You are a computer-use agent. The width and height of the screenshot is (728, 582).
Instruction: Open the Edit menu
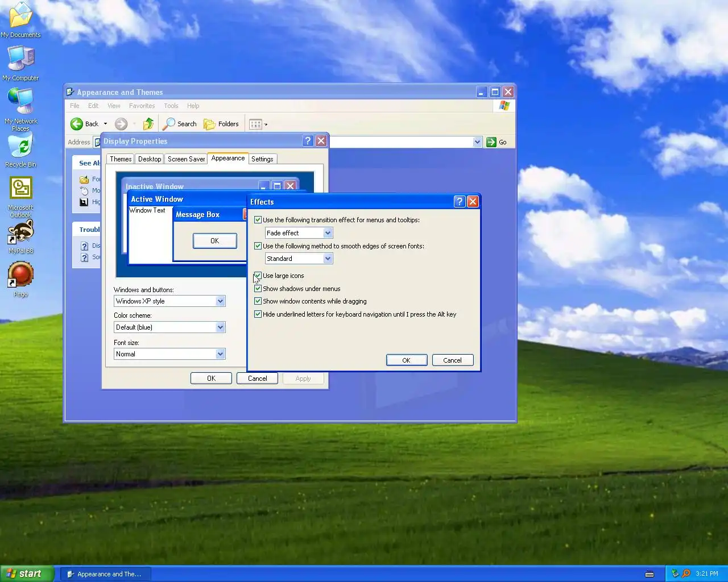[93, 106]
